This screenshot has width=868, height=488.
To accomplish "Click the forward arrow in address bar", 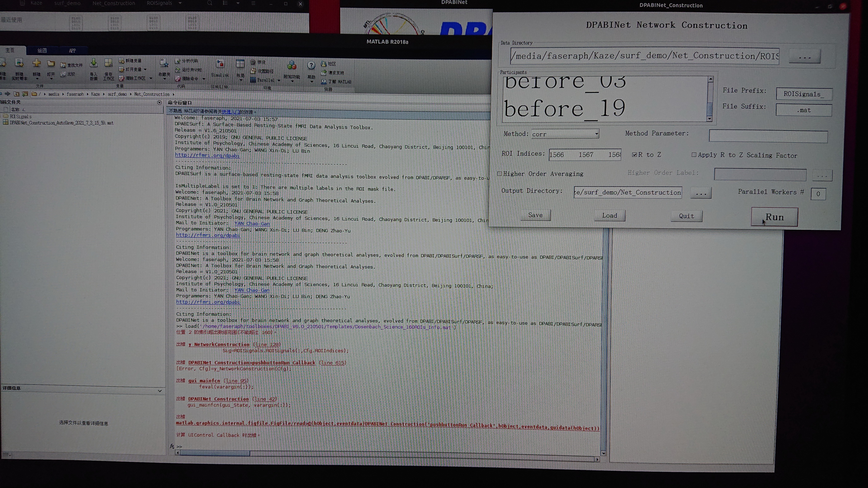I will 7,94.
